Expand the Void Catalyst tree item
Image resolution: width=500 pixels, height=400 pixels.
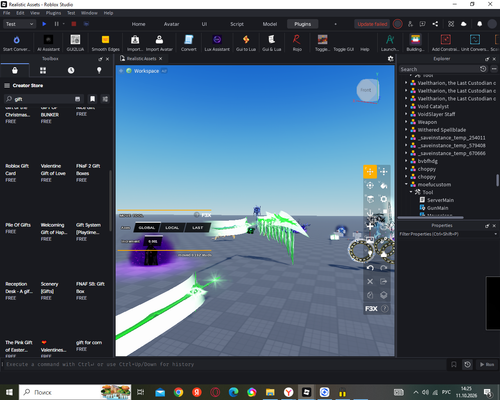pyautogui.click(x=406, y=106)
